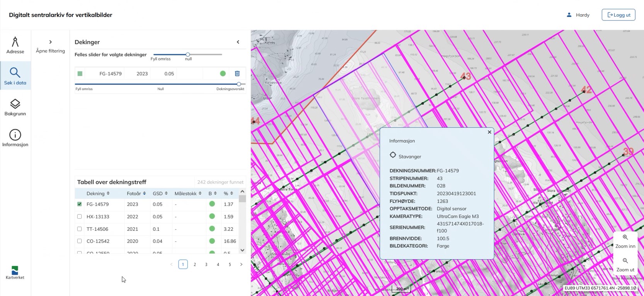Uncheck the FG-14579 coverage checkbox
Screen dimensions: 644x296
click(x=80, y=204)
